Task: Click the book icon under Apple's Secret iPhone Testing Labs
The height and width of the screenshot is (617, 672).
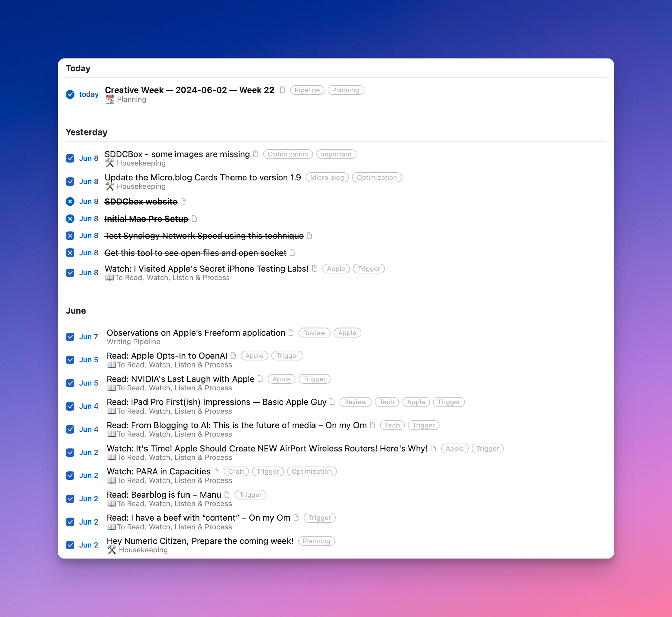Action: pos(110,277)
